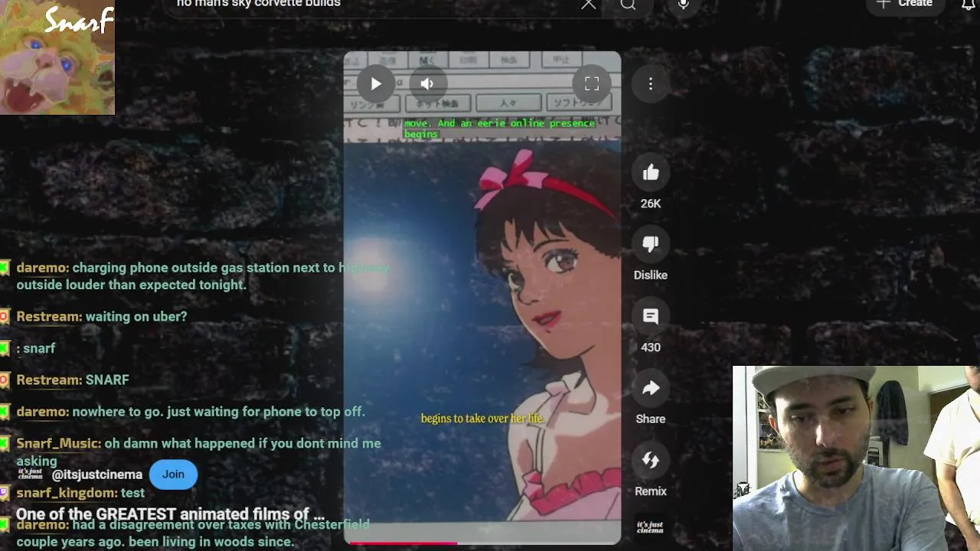Play the Shorts video
The height and width of the screenshot is (551, 980).
(376, 84)
